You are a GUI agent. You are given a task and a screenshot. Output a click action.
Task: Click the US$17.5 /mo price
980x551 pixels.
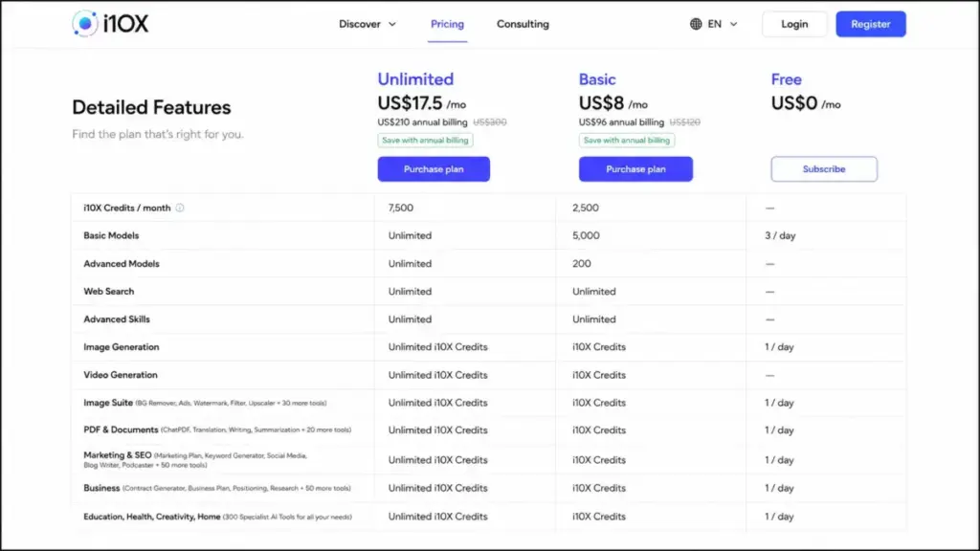point(422,103)
